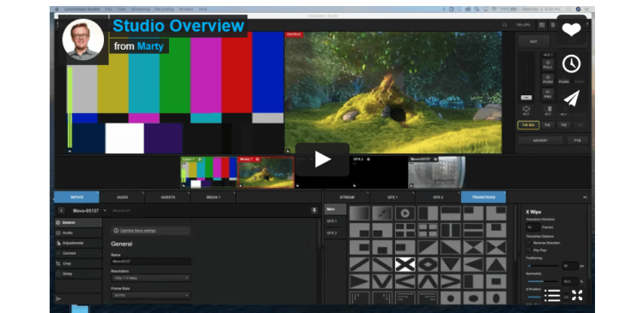Pin the input settings panel
The height and width of the screenshot is (313, 644).
314,210
